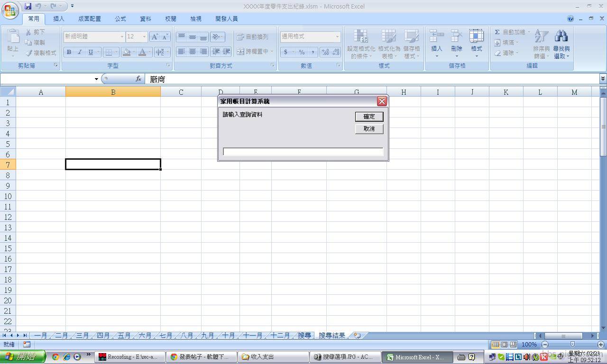This screenshot has height=364, width=607.
Task: Open 格式化為表格 format as table
Action: [389, 44]
